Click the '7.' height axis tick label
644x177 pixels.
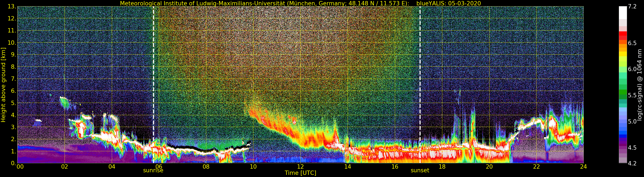click(14, 79)
